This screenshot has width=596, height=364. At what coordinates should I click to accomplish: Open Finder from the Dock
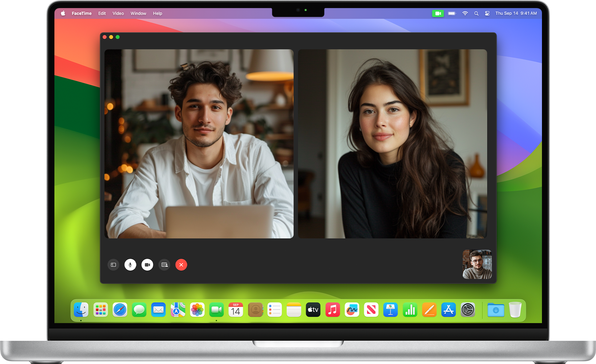[81, 310]
